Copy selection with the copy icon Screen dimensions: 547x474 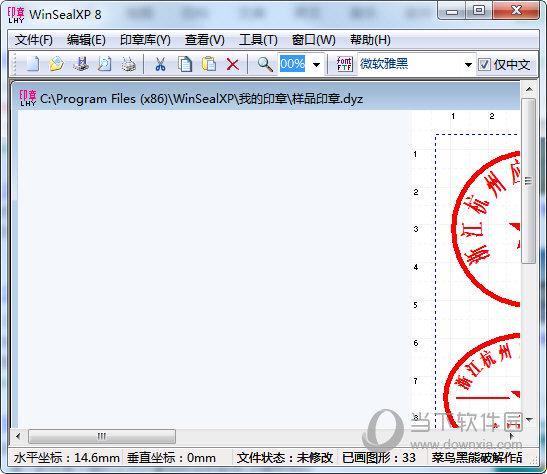[185, 64]
